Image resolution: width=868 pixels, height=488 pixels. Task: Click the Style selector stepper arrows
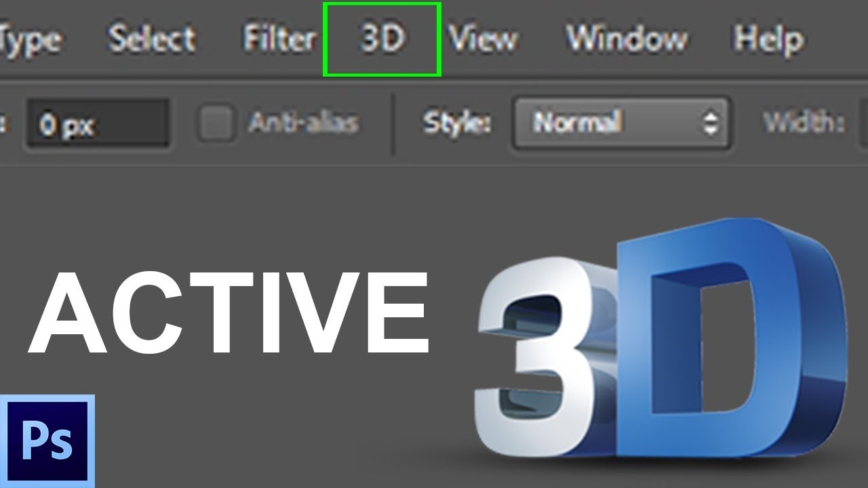point(709,124)
